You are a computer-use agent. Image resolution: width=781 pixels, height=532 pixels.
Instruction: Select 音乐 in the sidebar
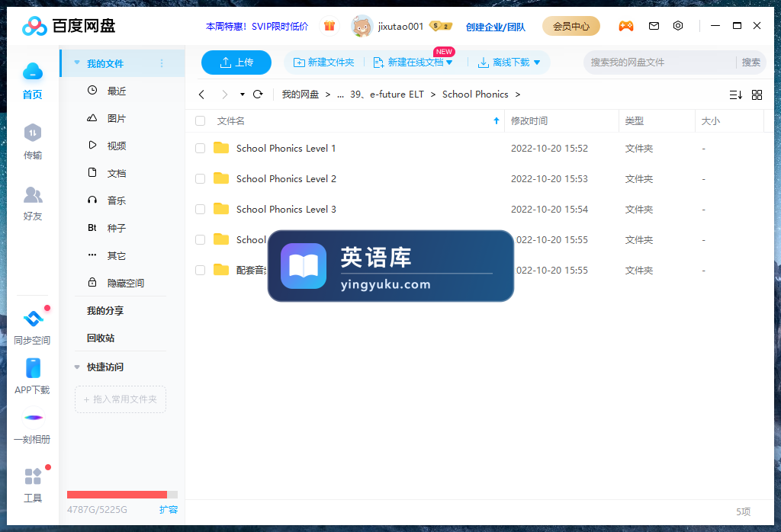[117, 200]
